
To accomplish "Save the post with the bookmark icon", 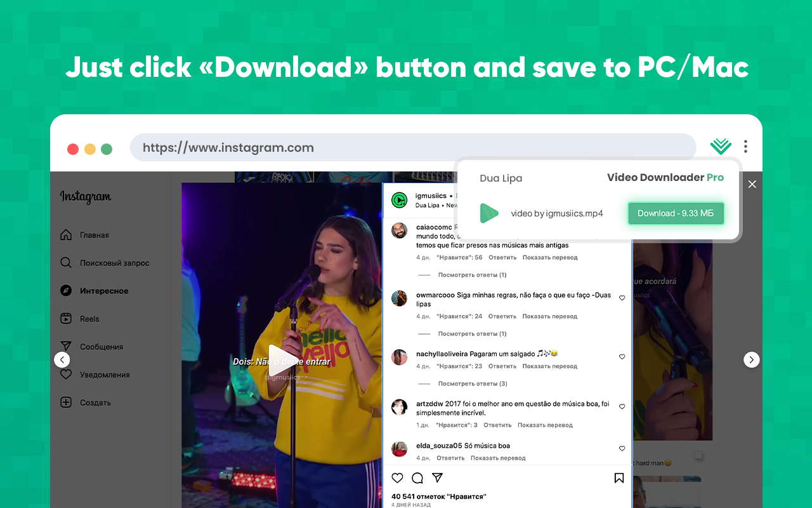I will (619, 478).
